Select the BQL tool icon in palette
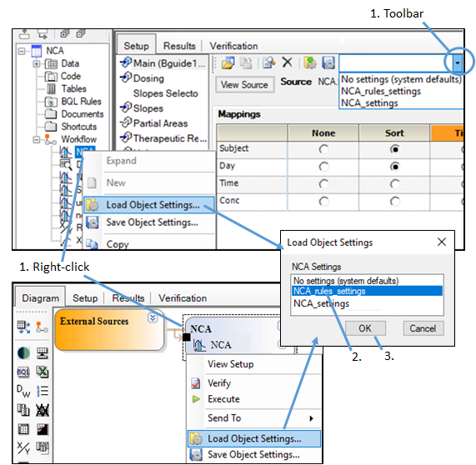 click(23, 372)
